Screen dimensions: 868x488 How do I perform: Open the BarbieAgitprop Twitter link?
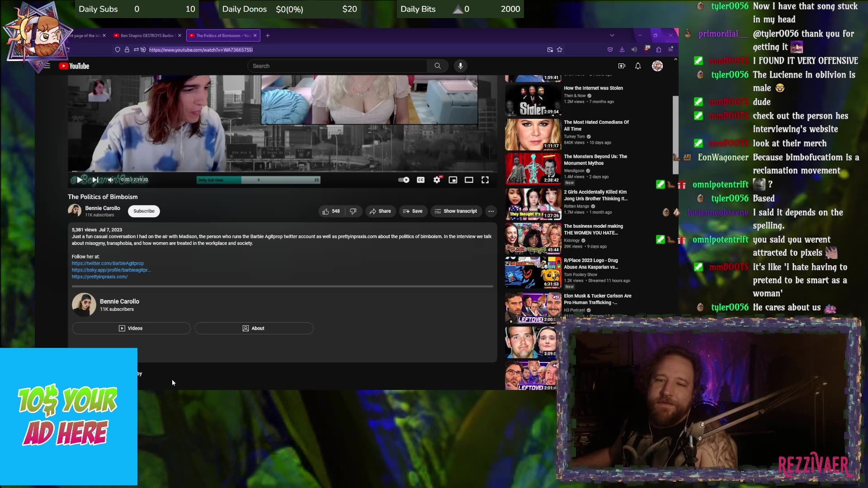108,263
